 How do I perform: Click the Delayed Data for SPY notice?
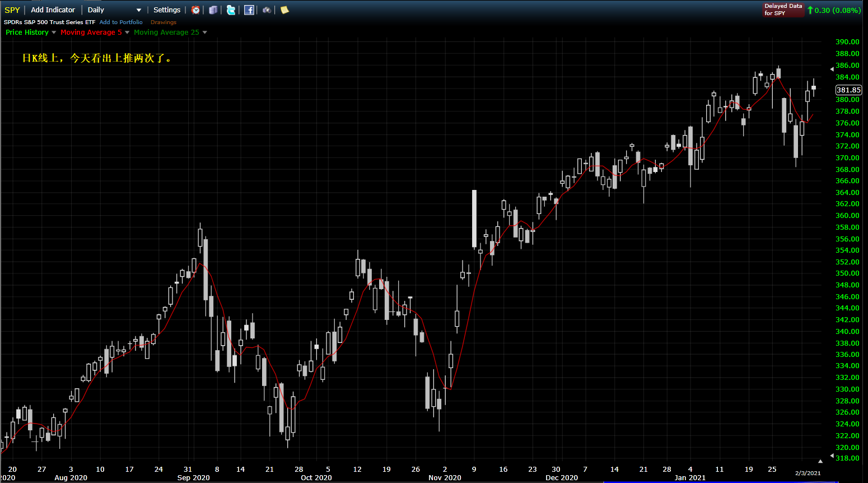(783, 10)
